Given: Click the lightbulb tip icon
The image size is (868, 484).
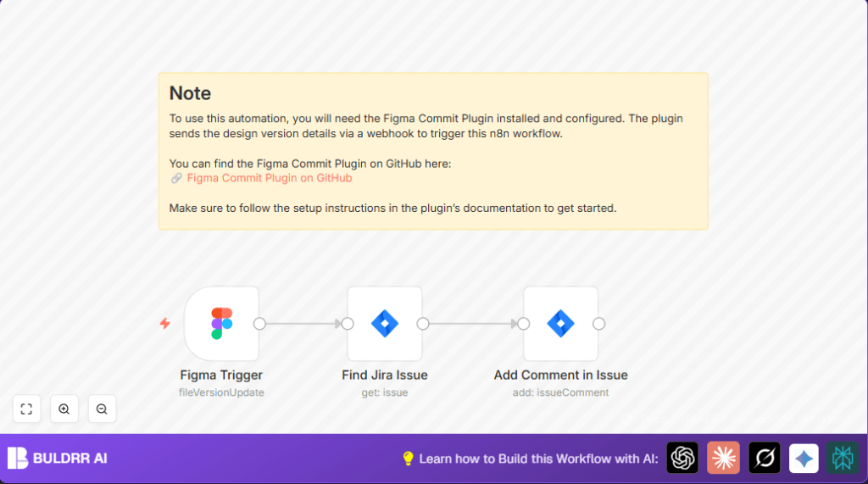Looking at the screenshot, I should coord(408,459).
